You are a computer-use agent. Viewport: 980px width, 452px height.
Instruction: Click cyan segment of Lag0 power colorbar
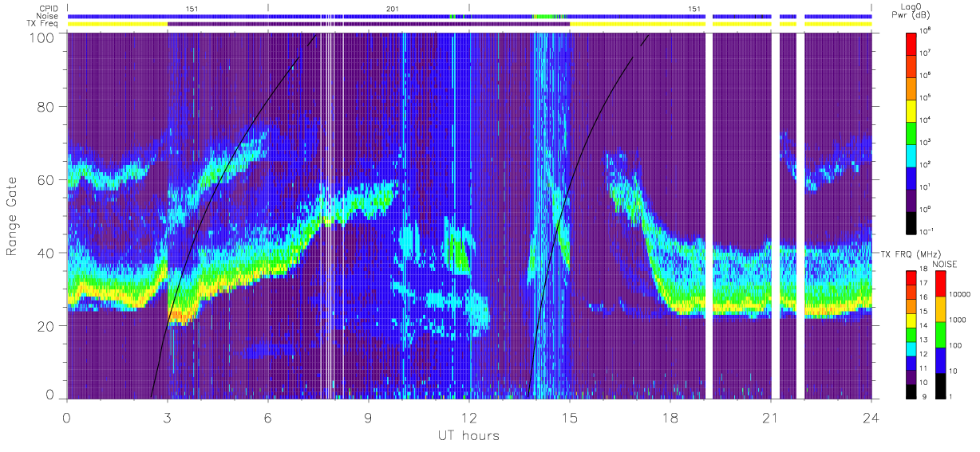[x=912, y=154]
